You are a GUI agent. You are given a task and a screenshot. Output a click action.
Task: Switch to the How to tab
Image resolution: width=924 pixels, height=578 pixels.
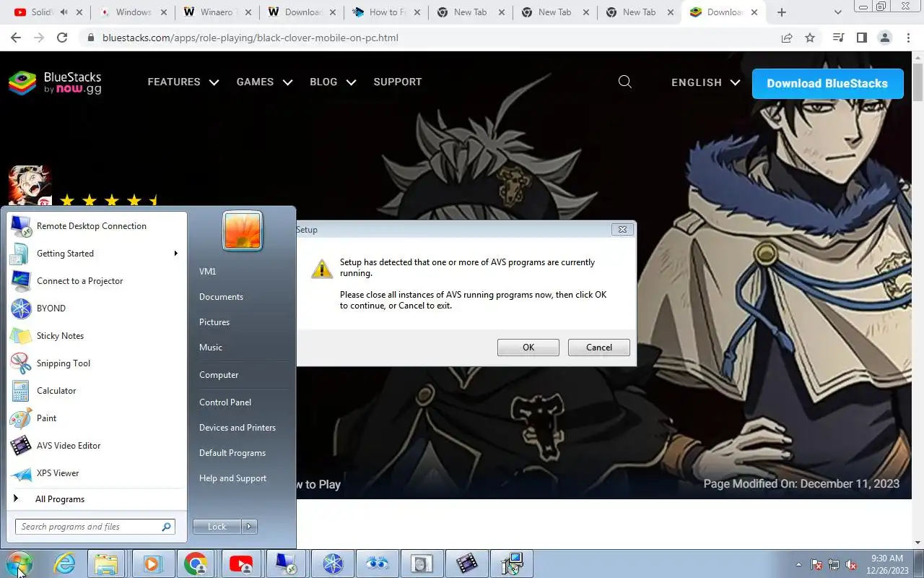(385, 12)
